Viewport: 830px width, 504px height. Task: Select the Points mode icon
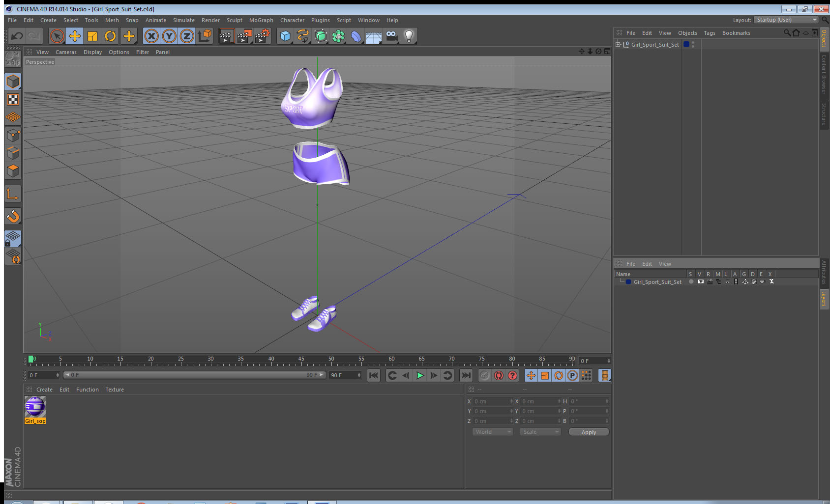[13, 135]
